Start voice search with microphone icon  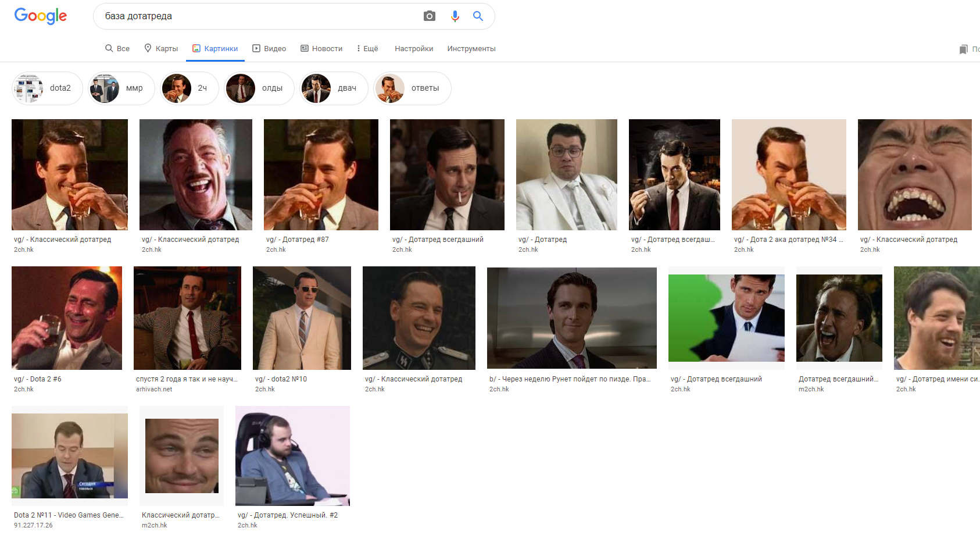point(455,16)
